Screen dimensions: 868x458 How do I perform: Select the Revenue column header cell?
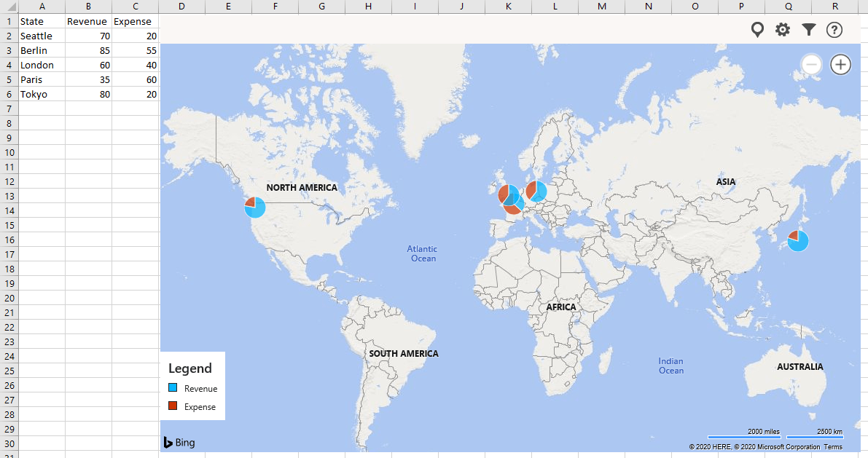[x=87, y=21]
